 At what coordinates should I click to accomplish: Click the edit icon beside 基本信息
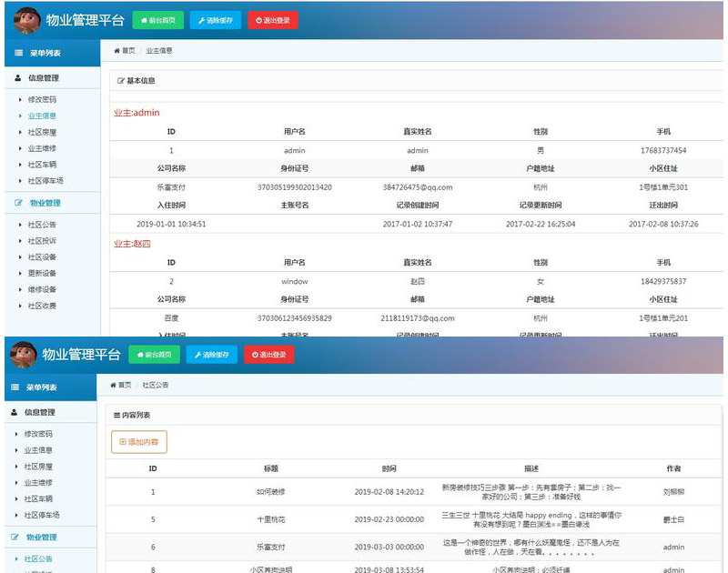(120, 81)
